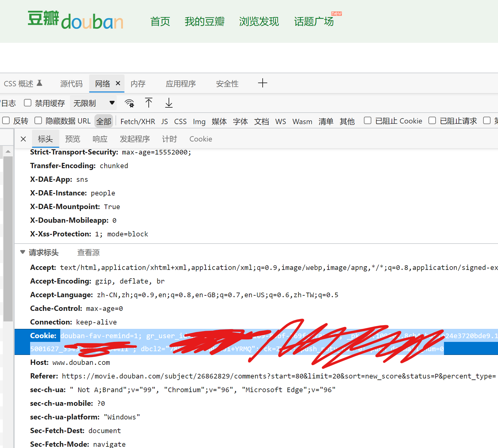The image size is (498, 448).
Task: Click the CSS overview flask icon
Action: pos(39,83)
